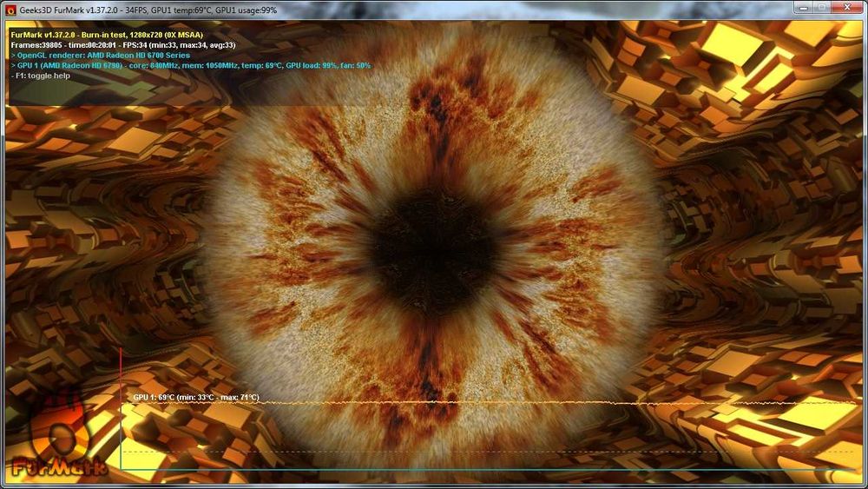
Task: Maximize the FurMark window
Action: click(822, 8)
